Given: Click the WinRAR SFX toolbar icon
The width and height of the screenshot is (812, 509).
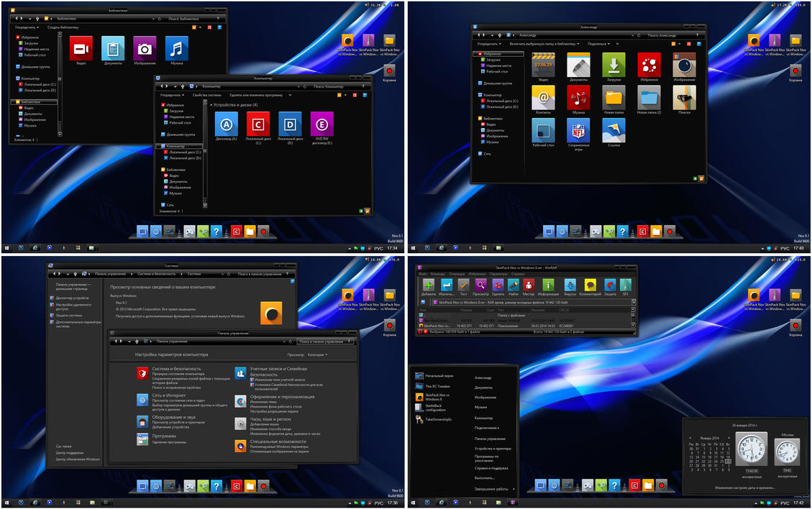Looking at the screenshot, I should [625, 286].
